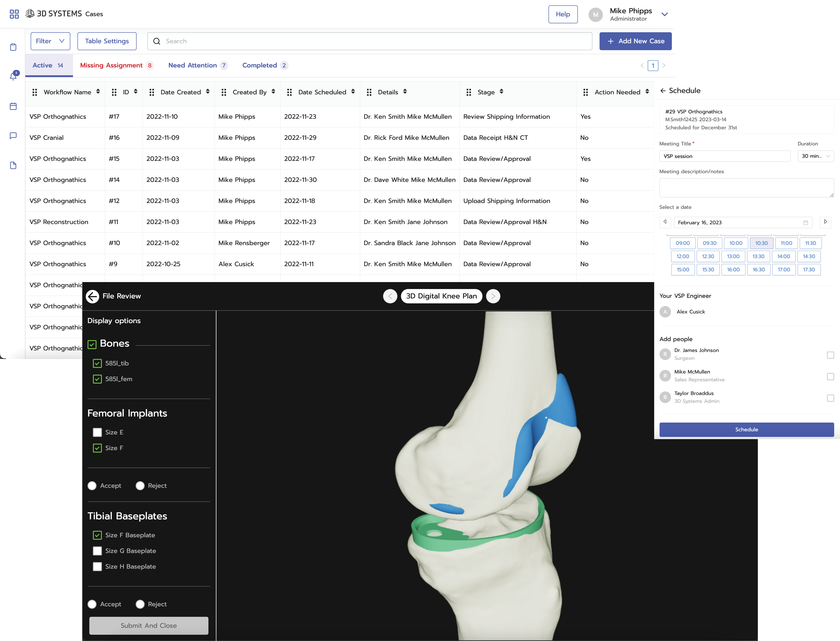The image size is (840, 641).
Task: Switch to Need Attention tab
Action: pos(198,66)
